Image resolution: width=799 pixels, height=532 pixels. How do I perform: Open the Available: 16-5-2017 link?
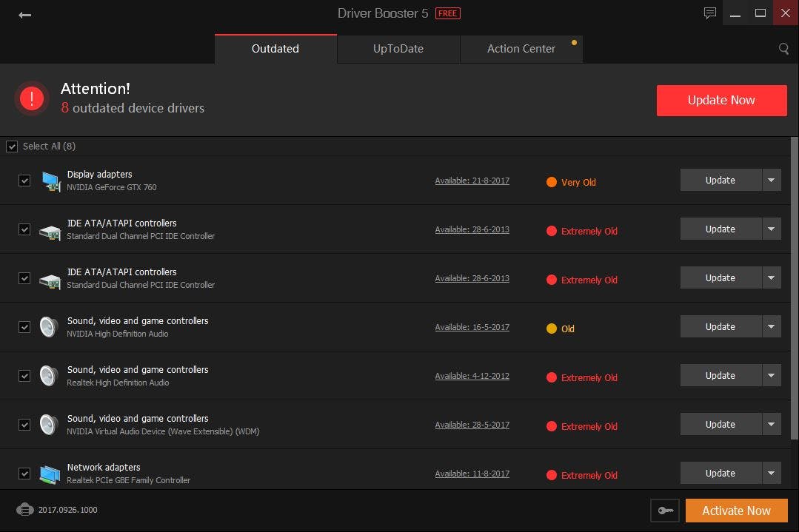pos(472,327)
